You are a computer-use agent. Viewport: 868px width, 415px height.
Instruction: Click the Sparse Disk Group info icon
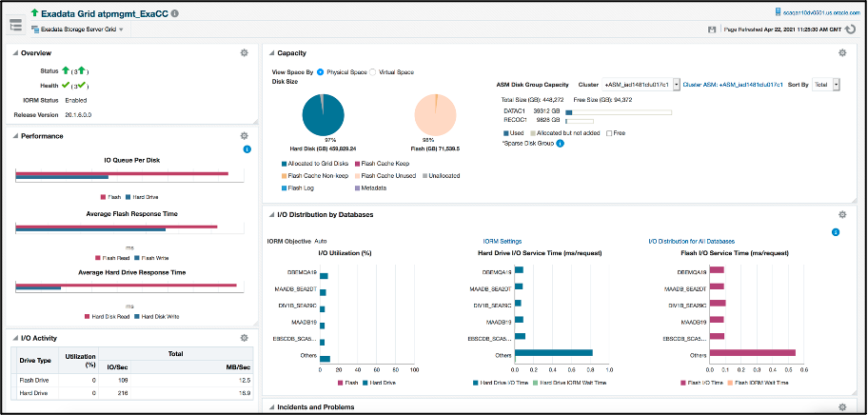click(560, 144)
